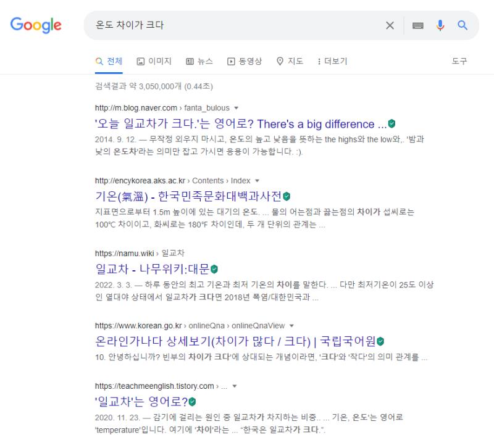Expand dropdown arrow beside korean.go.kr URL
Screen dimensions: 494x448
(291, 326)
